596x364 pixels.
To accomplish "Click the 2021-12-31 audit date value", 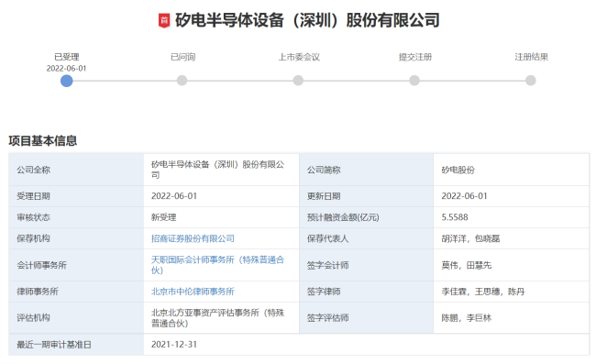I will tap(174, 344).
